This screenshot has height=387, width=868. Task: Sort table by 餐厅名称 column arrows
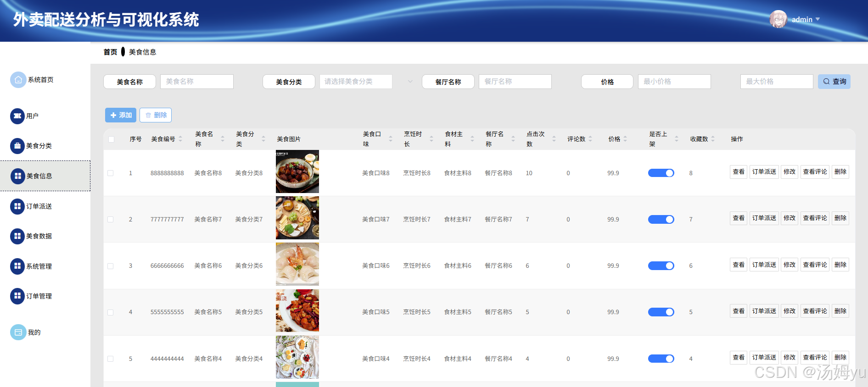pyautogui.click(x=513, y=139)
